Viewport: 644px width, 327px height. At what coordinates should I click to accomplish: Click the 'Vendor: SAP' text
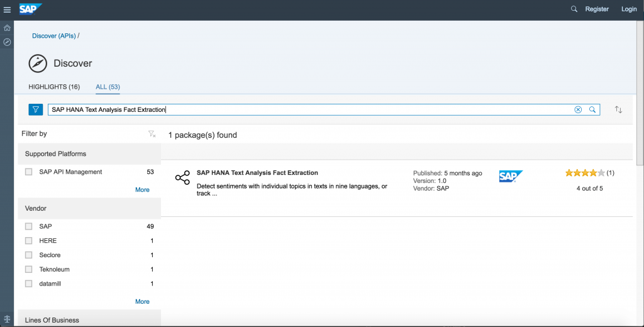pyautogui.click(x=431, y=188)
